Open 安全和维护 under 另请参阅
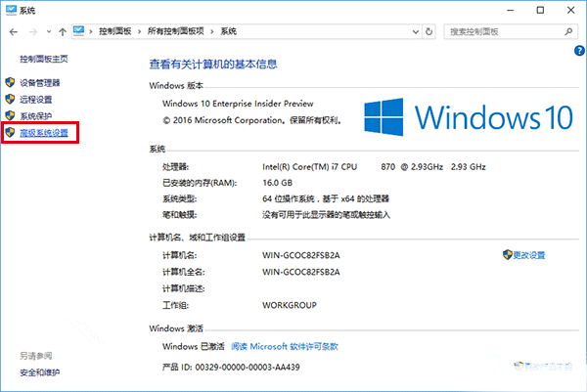Screen dimensions: 587x392 click(x=40, y=372)
